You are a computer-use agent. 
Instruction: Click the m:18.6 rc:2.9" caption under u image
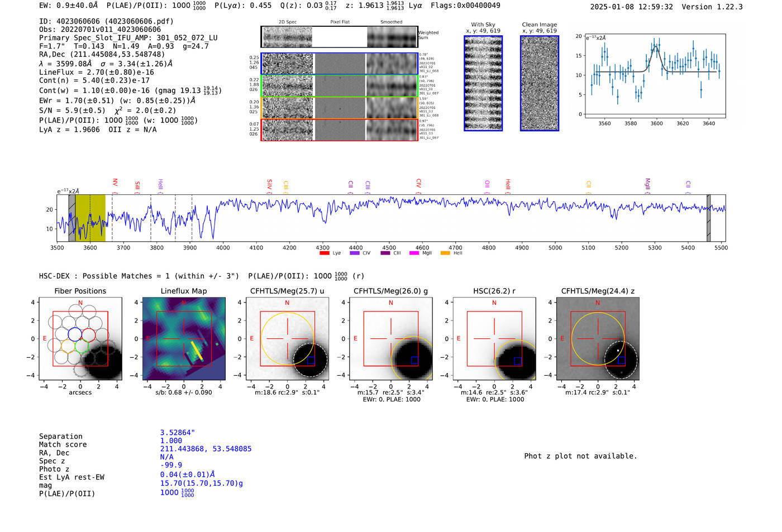[287, 392]
